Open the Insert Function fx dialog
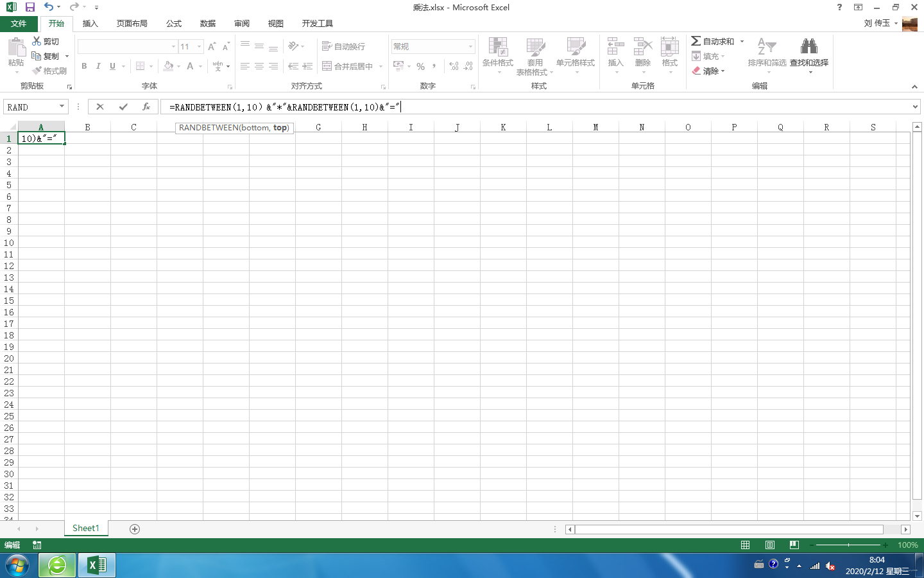This screenshot has width=924, height=578. click(x=146, y=107)
